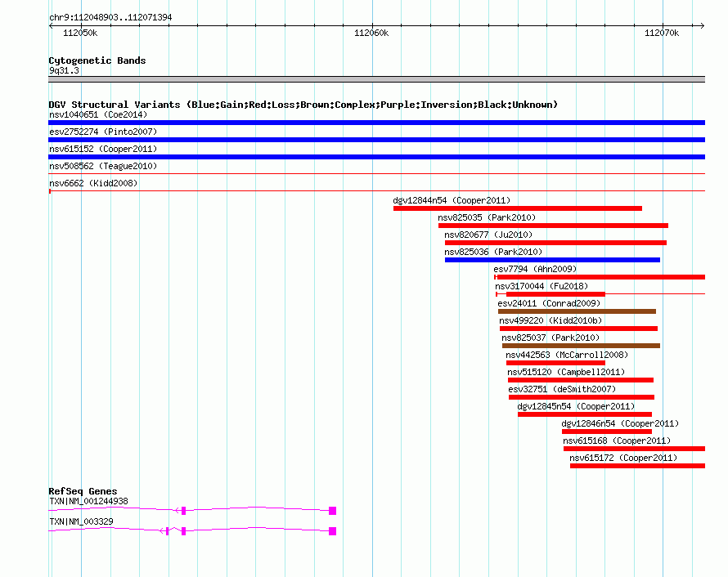Click the Cytogenetic Bands track title

pos(97,60)
